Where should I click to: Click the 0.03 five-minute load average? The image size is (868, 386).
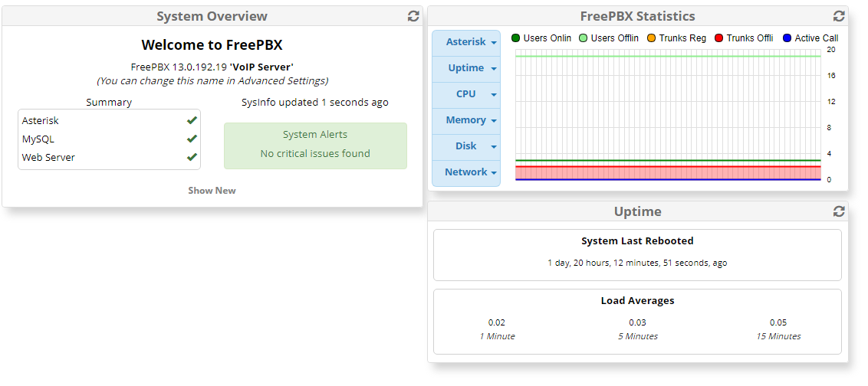coord(638,322)
